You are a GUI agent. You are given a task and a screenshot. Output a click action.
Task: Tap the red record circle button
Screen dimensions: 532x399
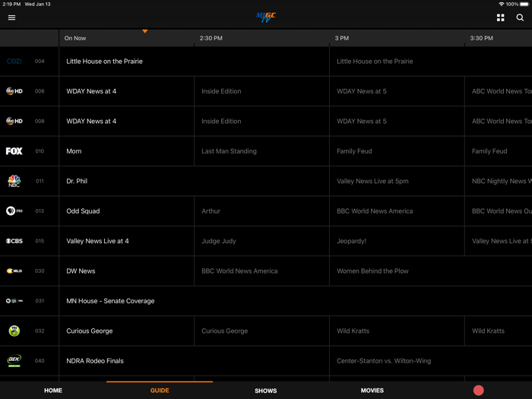[478, 390]
